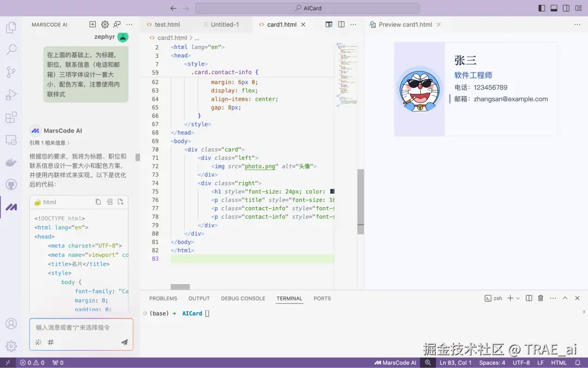Open the Search view in activity bar
The height and width of the screenshot is (368, 588).
point(11,50)
